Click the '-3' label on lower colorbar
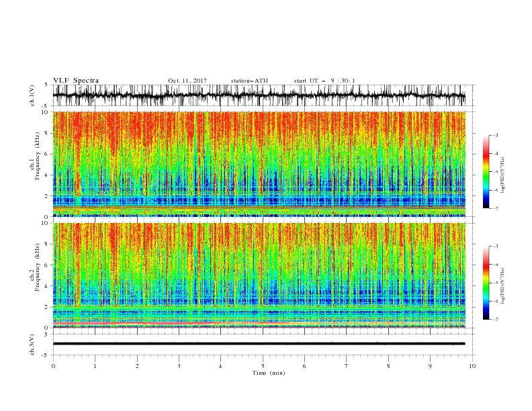Screen dimensions: 532x411 click(x=495, y=246)
